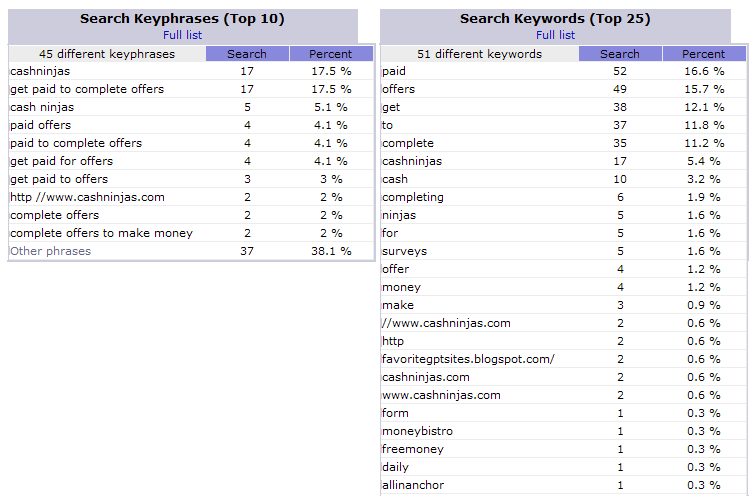This screenshot has width=756, height=496.
Task: Select the 'http //www.cashninjas.com' keyphrase
Action: point(87,197)
